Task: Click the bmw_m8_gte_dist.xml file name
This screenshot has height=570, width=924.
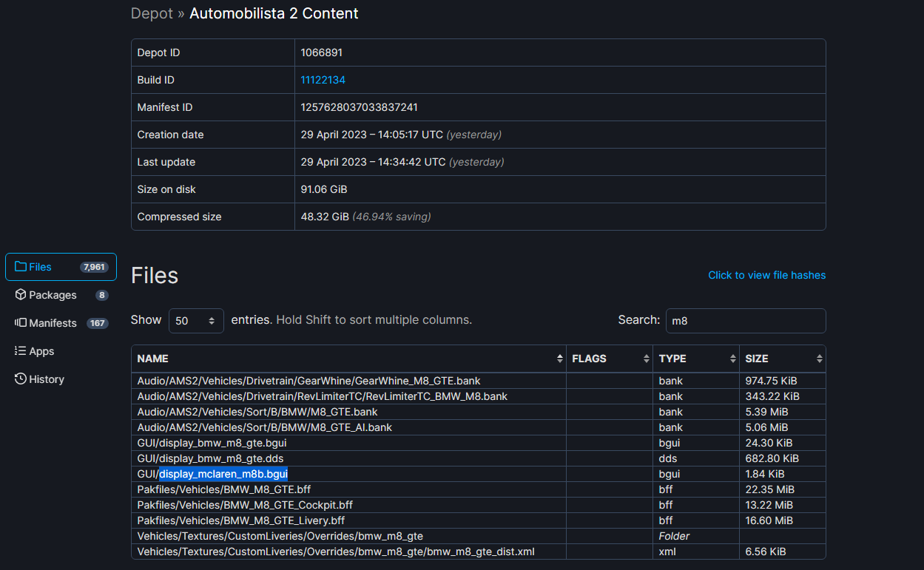Action: point(336,552)
